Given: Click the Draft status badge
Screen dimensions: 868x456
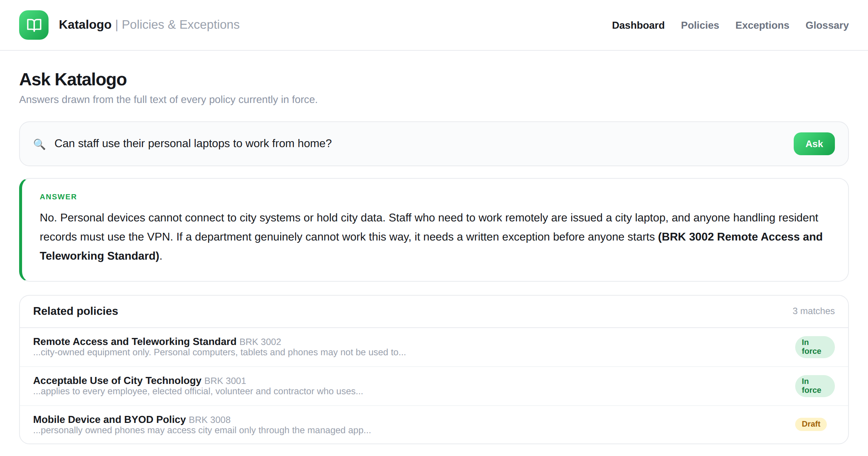Looking at the screenshot, I should pos(811,424).
